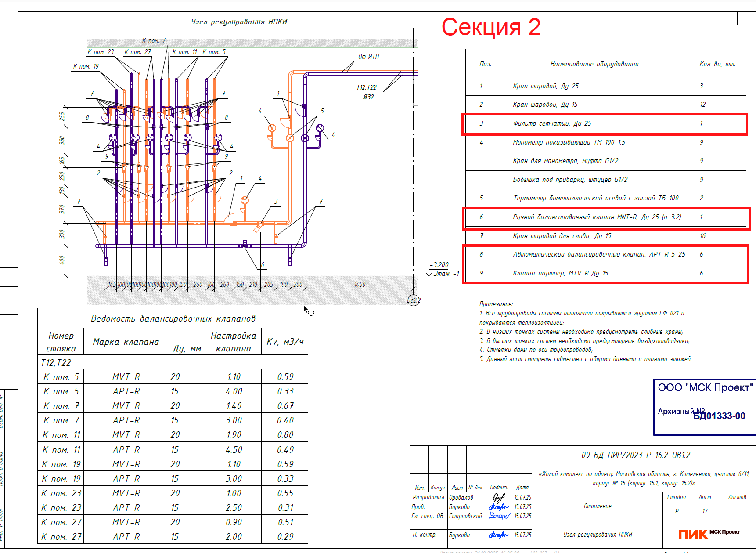Screen dimensions: 756x553
Task: Select the "Ду, мм" column header
Action: coord(187,348)
